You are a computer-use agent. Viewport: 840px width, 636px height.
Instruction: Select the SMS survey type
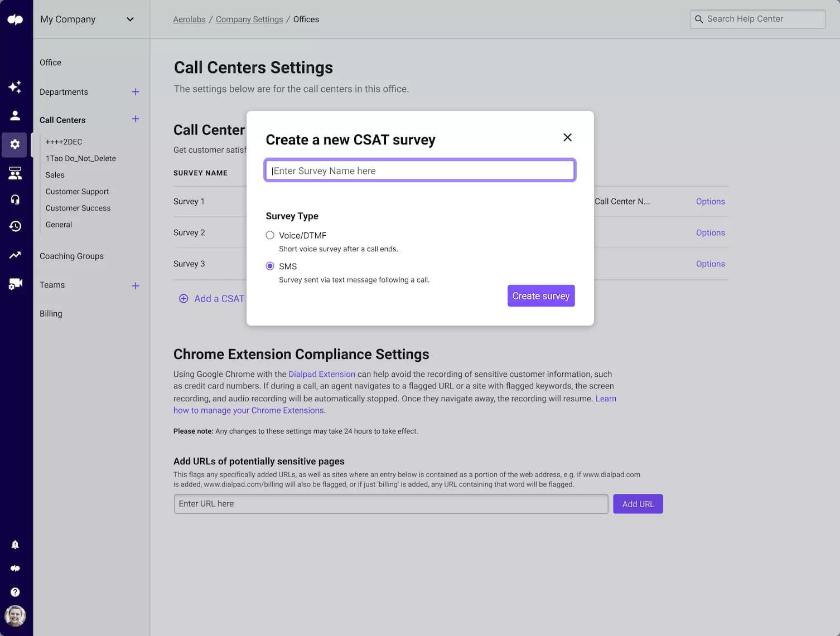(x=270, y=266)
